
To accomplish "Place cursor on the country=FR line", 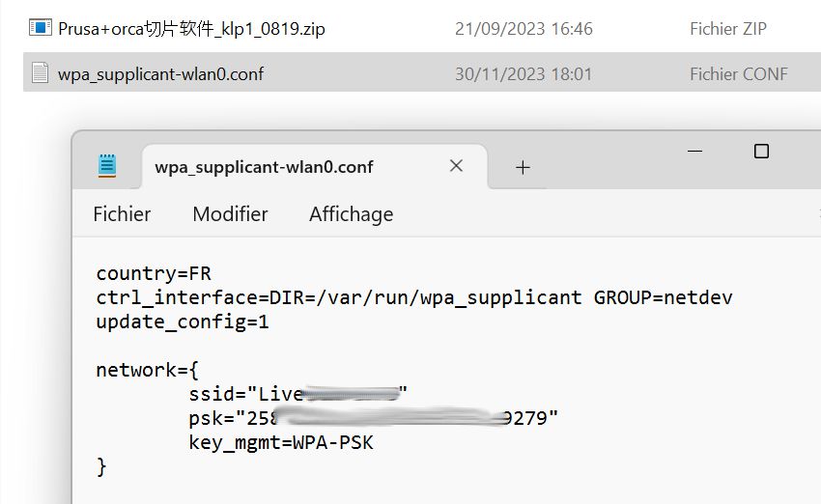I will click(154, 273).
